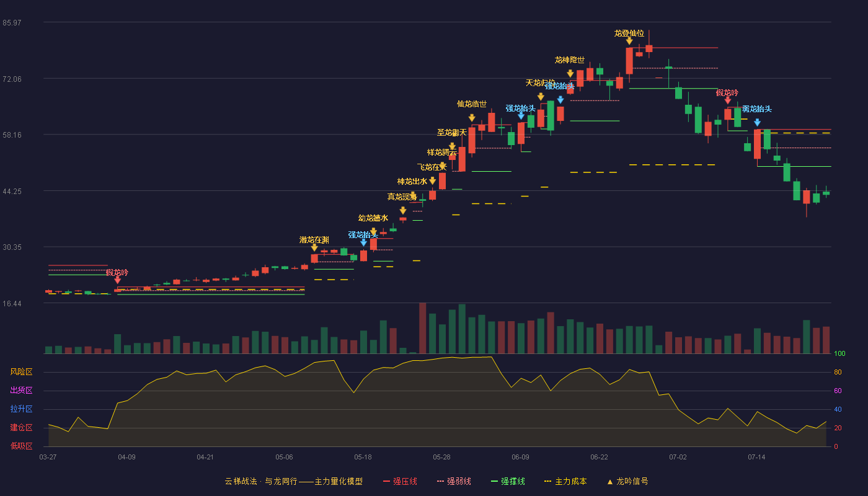Toggle the 主力成本 legend series
The width and height of the screenshot is (868, 496).
[565, 481]
